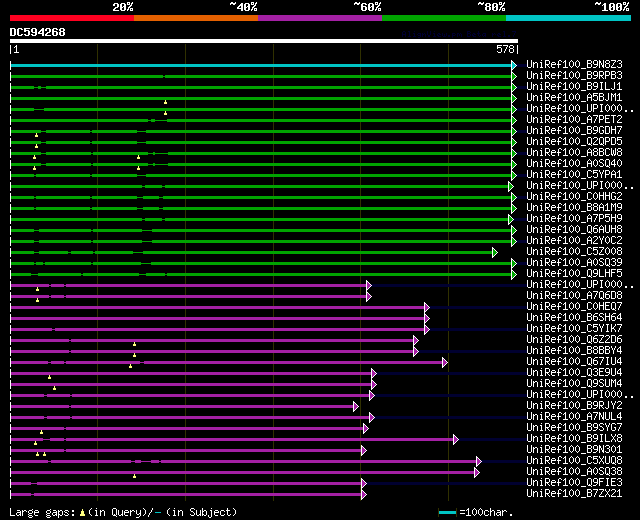Select the UniRef100_B8A1M9 label
This screenshot has height=520, width=640.
coord(574,208)
